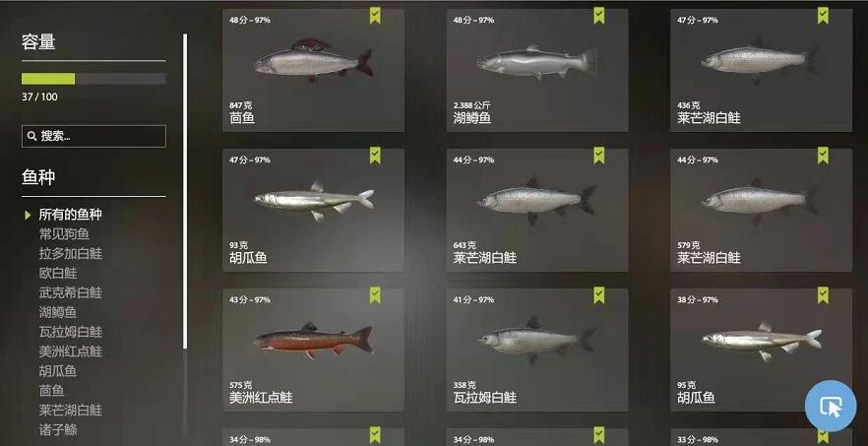This screenshot has width=868, height=446.
Task: Choose 欧白鲑 species filter
Action: [58, 273]
